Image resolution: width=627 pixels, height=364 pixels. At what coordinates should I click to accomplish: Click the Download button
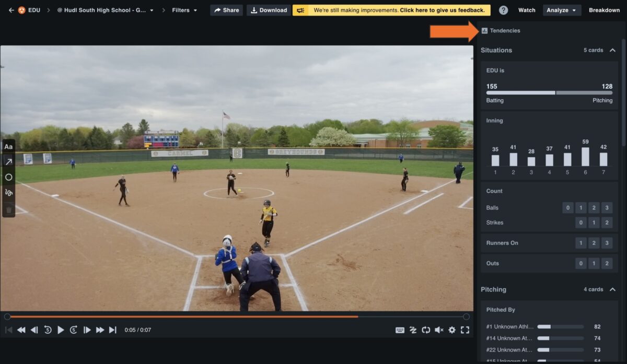coord(268,10)
